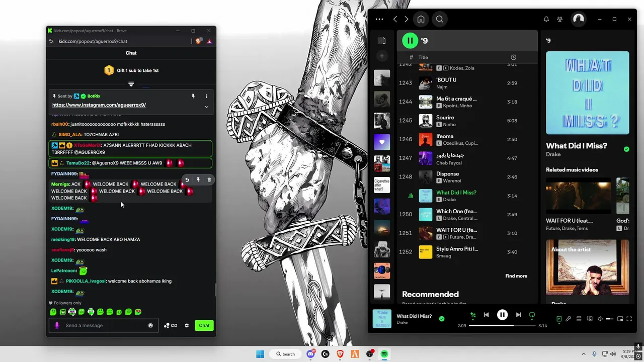This screenshot has width=644, height=362.
Task: Open Spotify mini player icon
Action: [x=620, y=319]
